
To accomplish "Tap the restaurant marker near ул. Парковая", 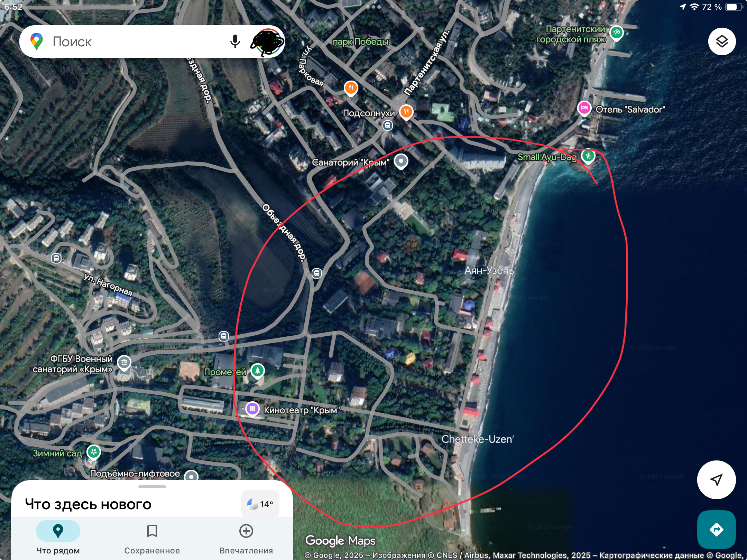I will [351, 88].
